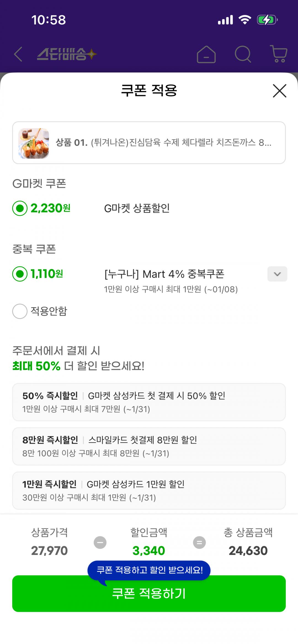
Task: Close the coupon apply sheet
Action: pos(280,91)
